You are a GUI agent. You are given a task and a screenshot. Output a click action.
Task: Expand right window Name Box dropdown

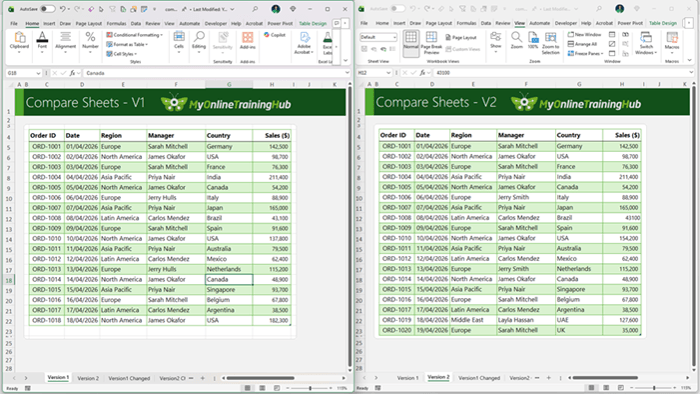coord(388,73)
